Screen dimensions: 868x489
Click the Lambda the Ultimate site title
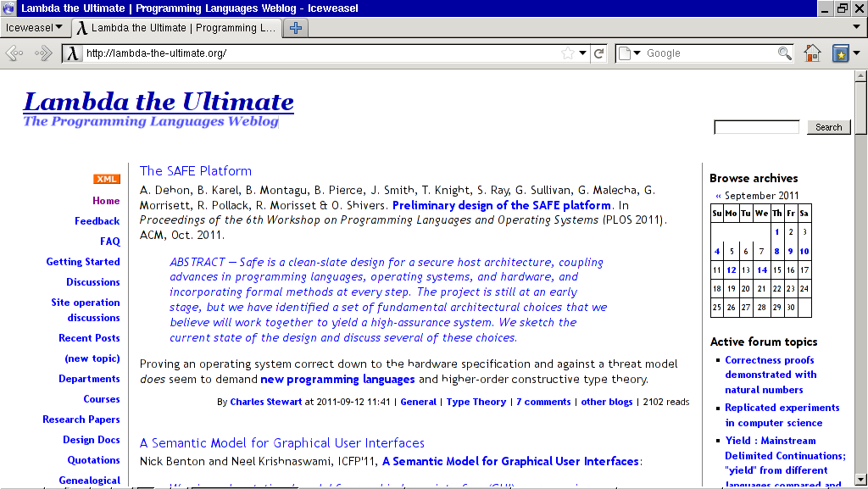(x=159, y=102)
